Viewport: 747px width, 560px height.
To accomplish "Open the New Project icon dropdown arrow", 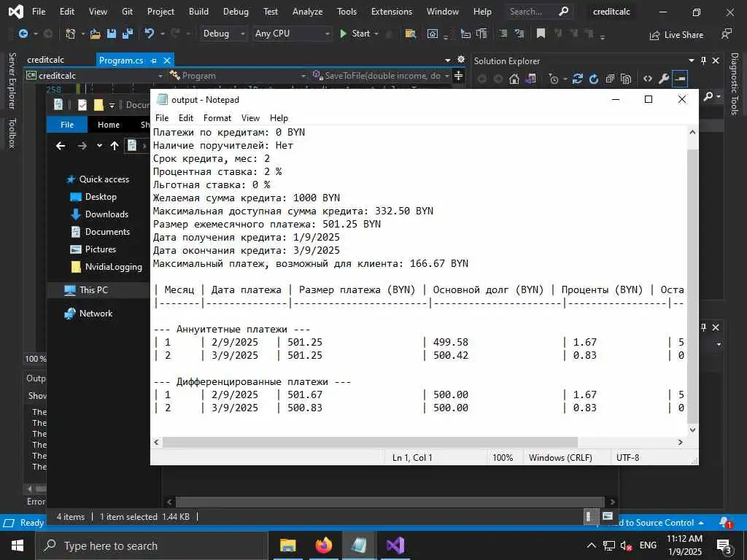I will [x=83, y=34].
